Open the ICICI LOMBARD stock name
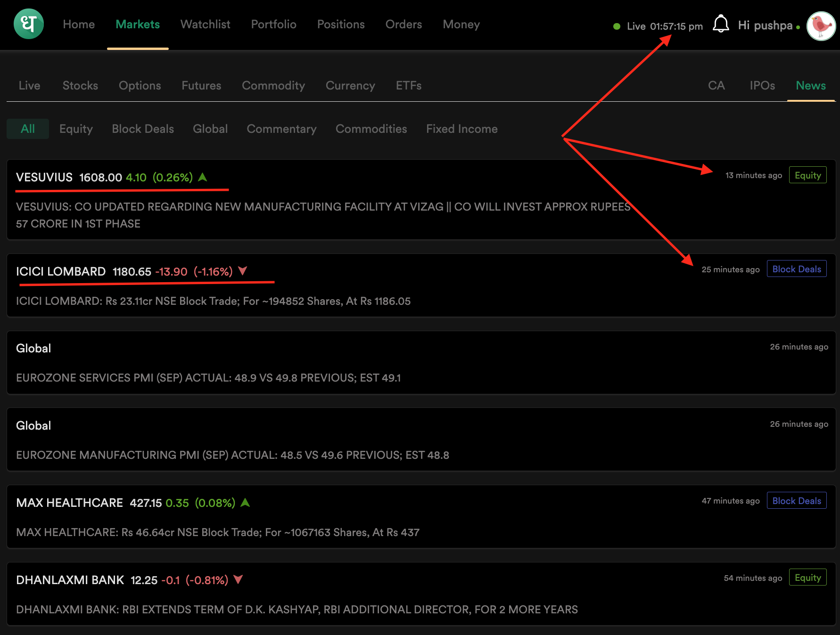 (x=61, y=271)
